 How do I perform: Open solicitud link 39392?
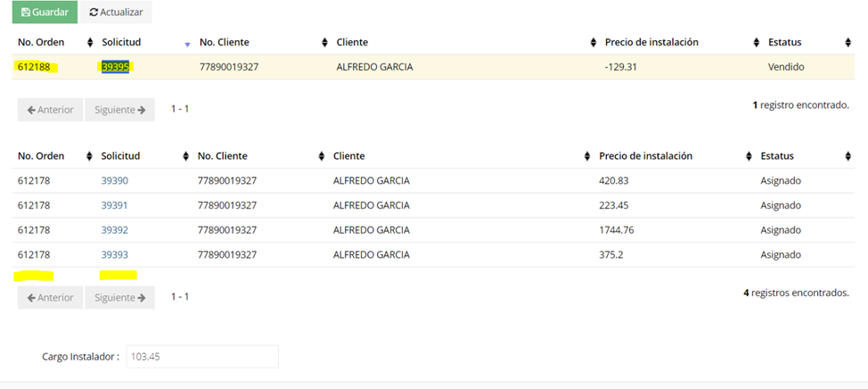tap(115, 230)
